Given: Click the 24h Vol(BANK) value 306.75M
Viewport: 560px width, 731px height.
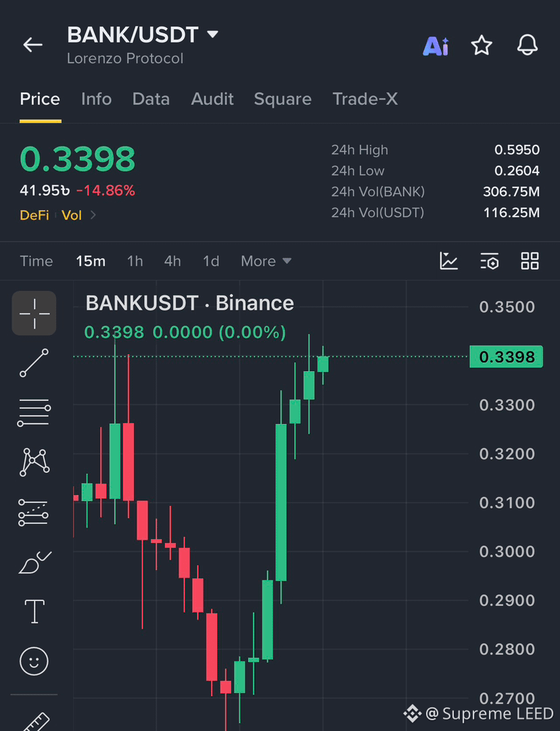Looking at the screenshot, I should [511, 191].
